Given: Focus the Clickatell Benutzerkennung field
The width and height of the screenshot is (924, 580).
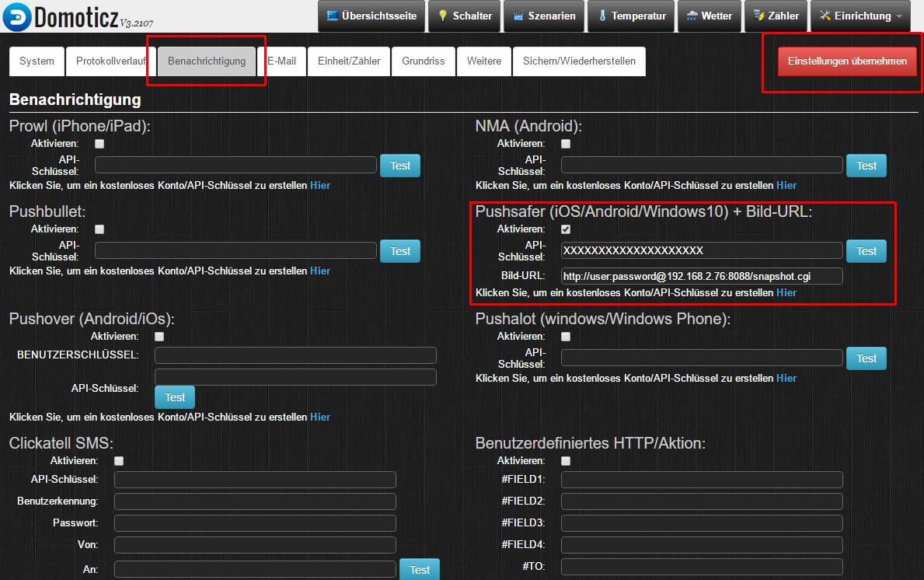Looking at the screenshot, I should coord(255,501).
